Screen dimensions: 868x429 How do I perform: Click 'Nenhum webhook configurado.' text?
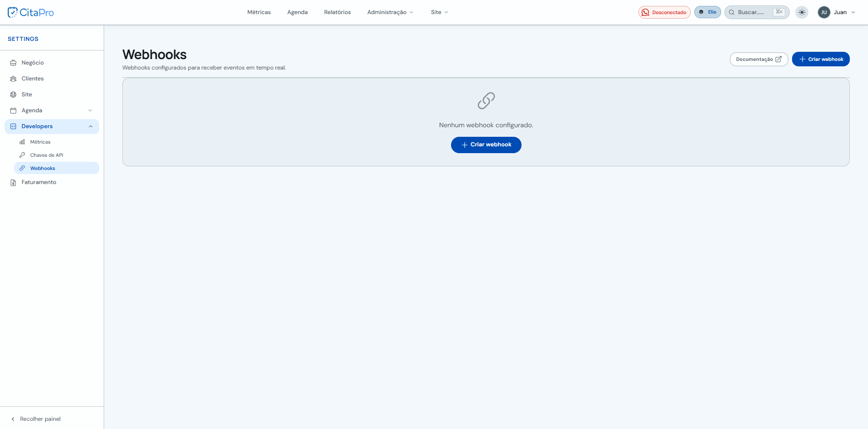point(486,125)
